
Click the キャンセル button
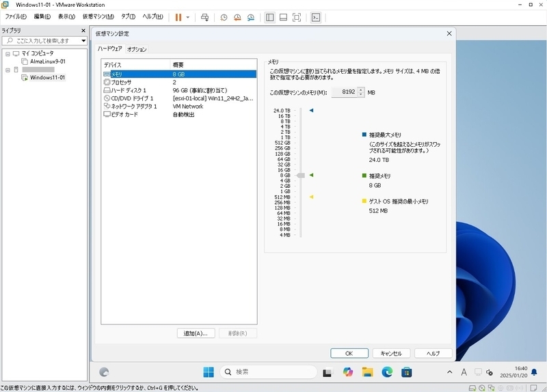click(391, 353)
